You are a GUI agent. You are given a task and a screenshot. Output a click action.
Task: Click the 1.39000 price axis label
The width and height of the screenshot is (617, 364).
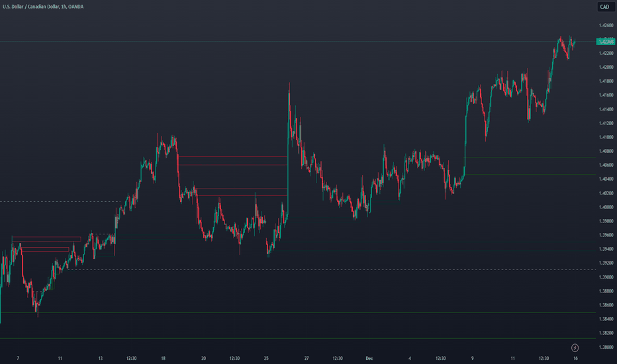tap(606, 277)
